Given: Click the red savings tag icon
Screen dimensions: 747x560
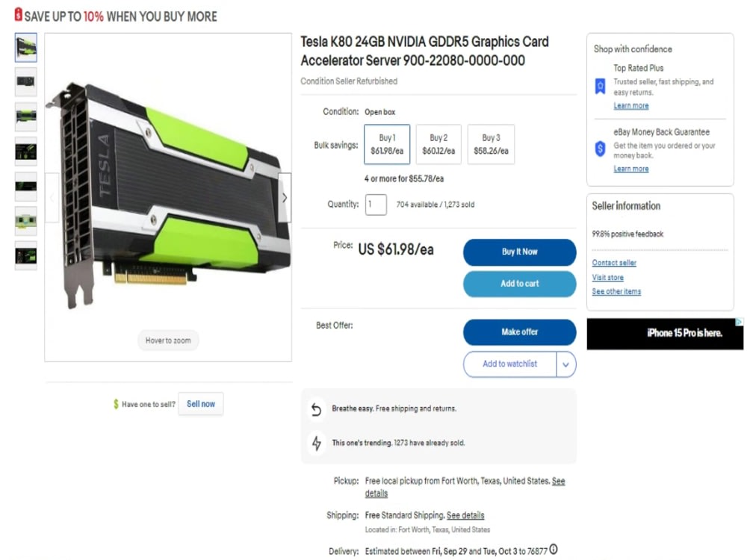Looking at the screenshot, I should pyautogui.click(x=18, y=14).
